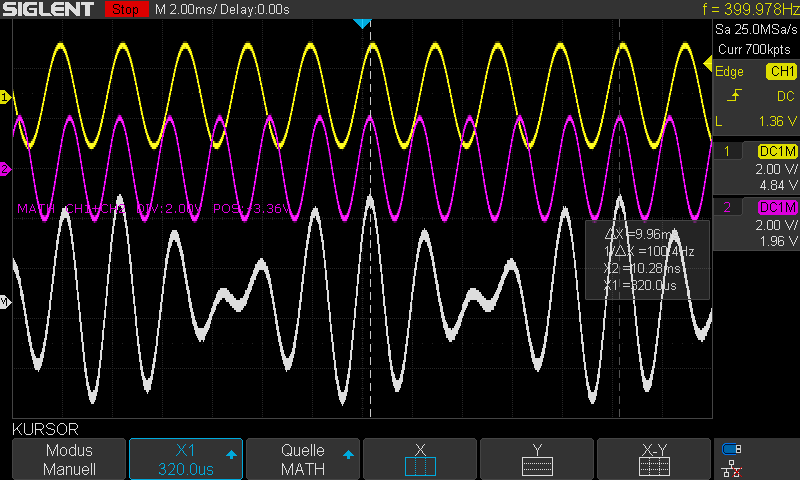The width and height of the screenshot is (800, 480).
Task: Click the MATH trace ground marker
Action: click(x=6, y=302)
